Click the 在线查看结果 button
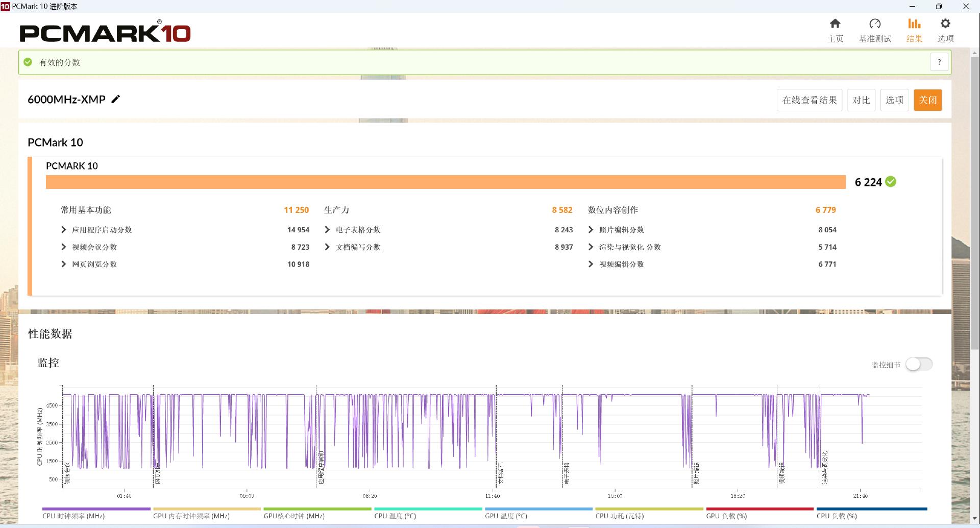Screen dimensions: 980x528 tap(809, 100)
